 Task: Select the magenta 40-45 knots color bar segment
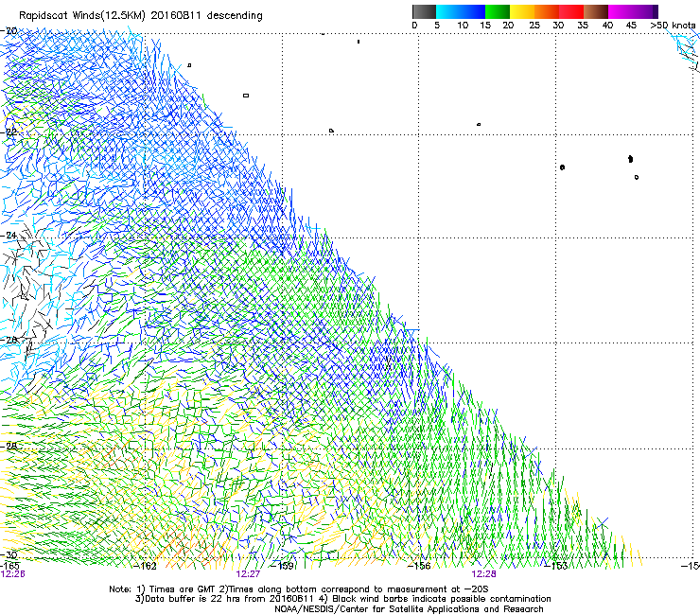pyautogui.click(x=621, y=11)
